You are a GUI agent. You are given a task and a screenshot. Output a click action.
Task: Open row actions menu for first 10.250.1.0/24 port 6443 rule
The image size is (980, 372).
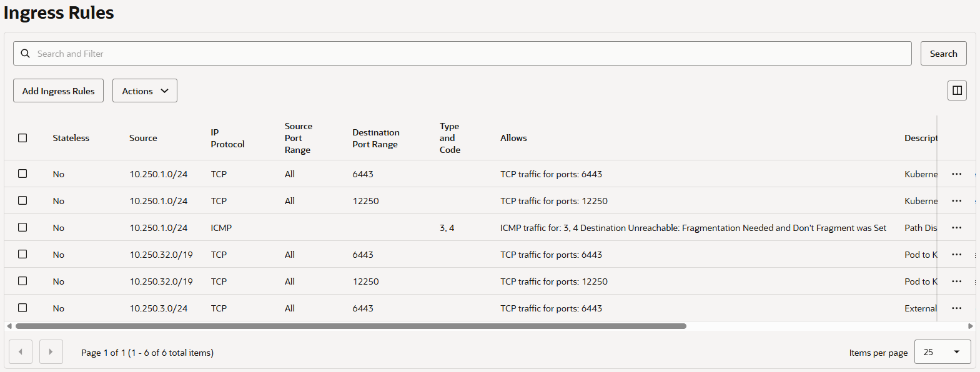(956, 174)
